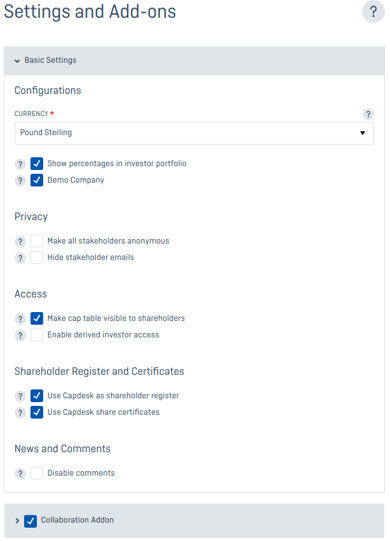Image resolution: width=390 pixels, height=541 pixels.
Task: Click the Settings and Add-ons page title
Action: (x=90, y=11)
